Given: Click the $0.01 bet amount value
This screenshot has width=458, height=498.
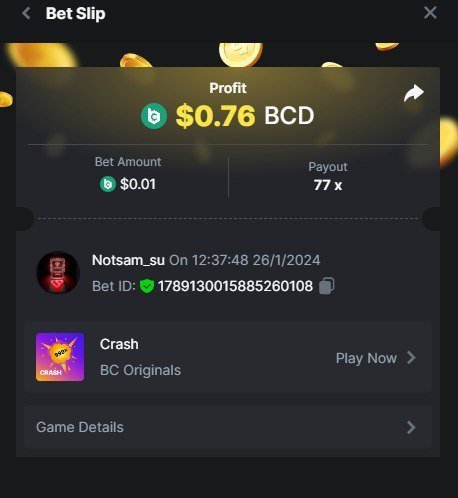Looking at the screenshot, I should (x=138, y=184).
